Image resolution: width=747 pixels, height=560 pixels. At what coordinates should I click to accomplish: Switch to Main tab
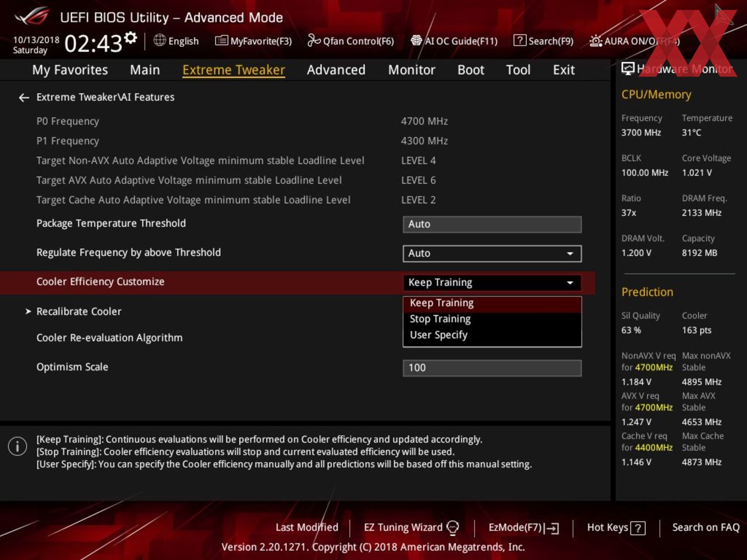click(x=145, y=70)
